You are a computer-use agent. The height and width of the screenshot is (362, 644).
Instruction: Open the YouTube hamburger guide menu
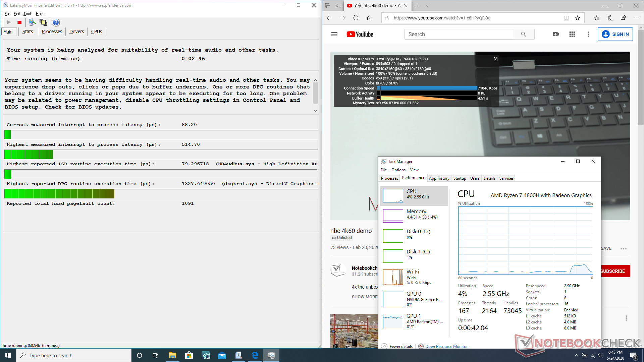pyautogui.click(x=334, y=34)
